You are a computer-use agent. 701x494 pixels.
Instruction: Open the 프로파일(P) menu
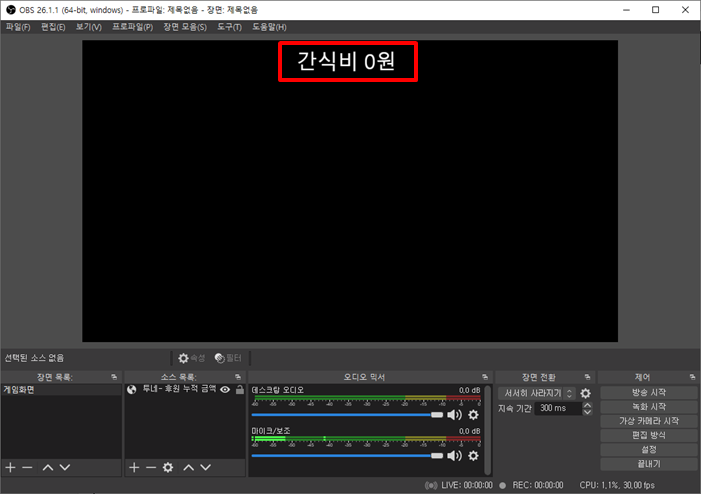coord(132,27)
